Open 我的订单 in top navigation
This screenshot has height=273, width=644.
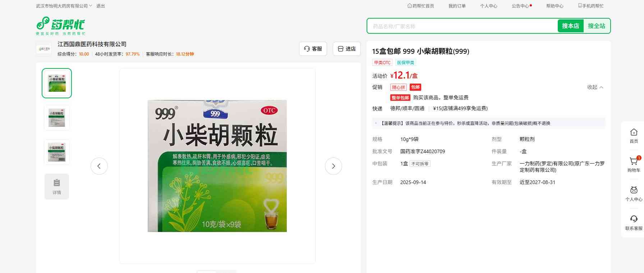pos(457,6)
